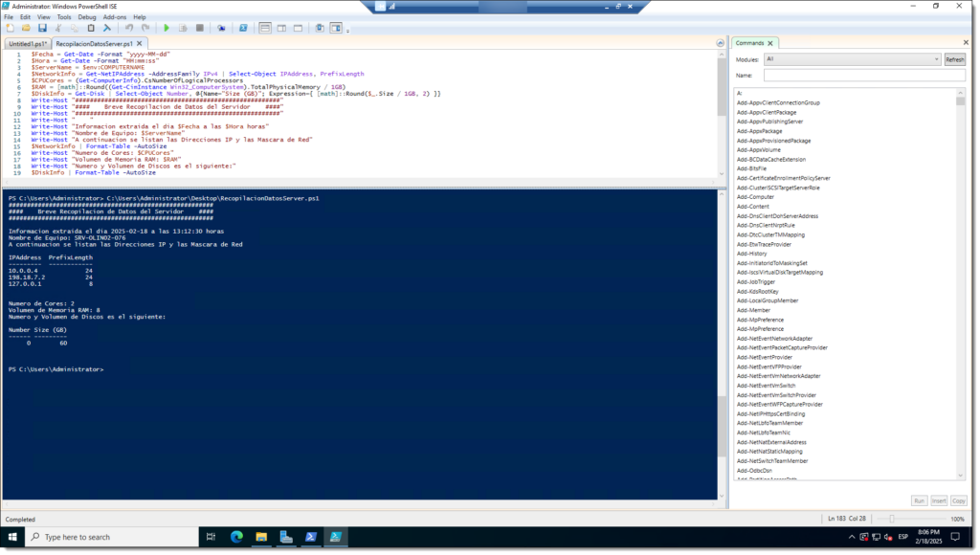Select Add-Computer command
The width and height of the screenshot is (980, 555).
(x=755, y=197)
